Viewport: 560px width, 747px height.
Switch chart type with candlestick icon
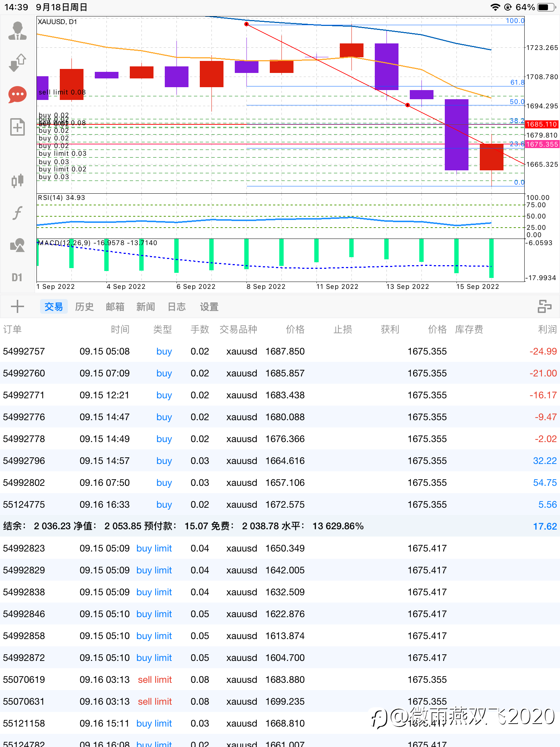click(x=17, y=181)
